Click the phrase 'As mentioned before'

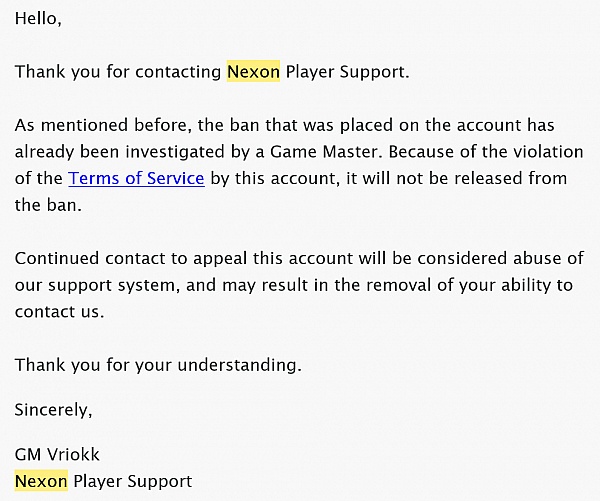[x=103, y=125]
